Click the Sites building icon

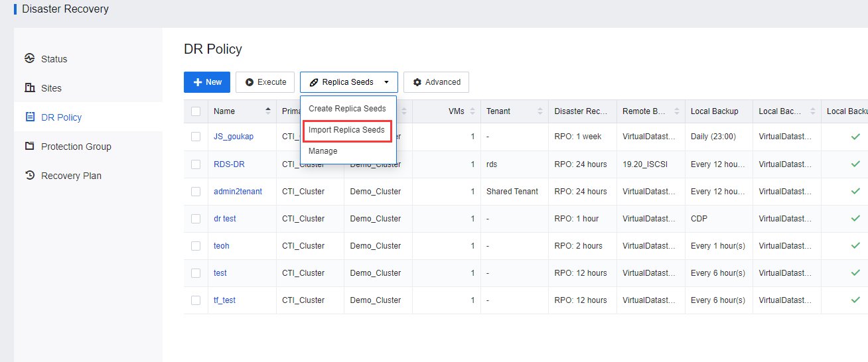29,88
